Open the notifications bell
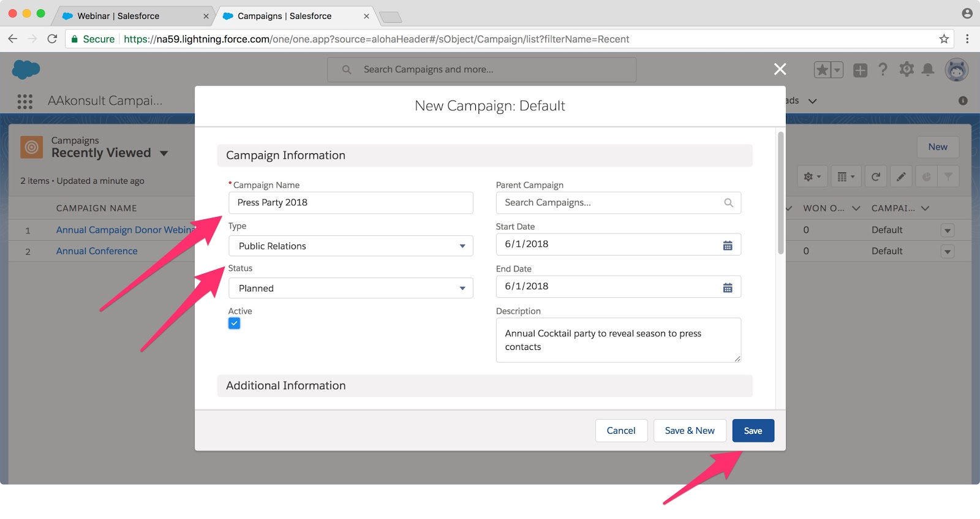Viewport: 980px width, 519px height. tap(928, 70)
